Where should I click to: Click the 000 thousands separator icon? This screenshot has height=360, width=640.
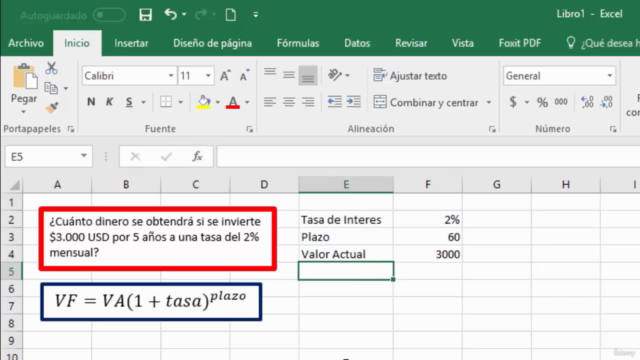pyautogui.click(x=561, y=102)
